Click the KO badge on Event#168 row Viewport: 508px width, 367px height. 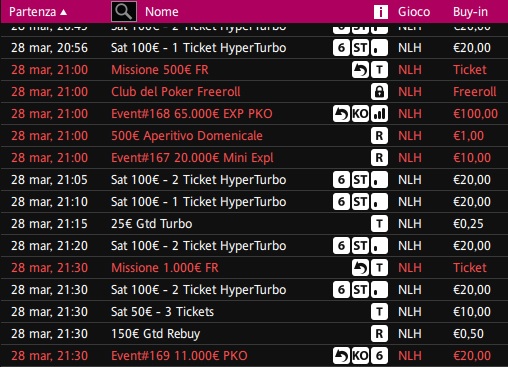360,114
